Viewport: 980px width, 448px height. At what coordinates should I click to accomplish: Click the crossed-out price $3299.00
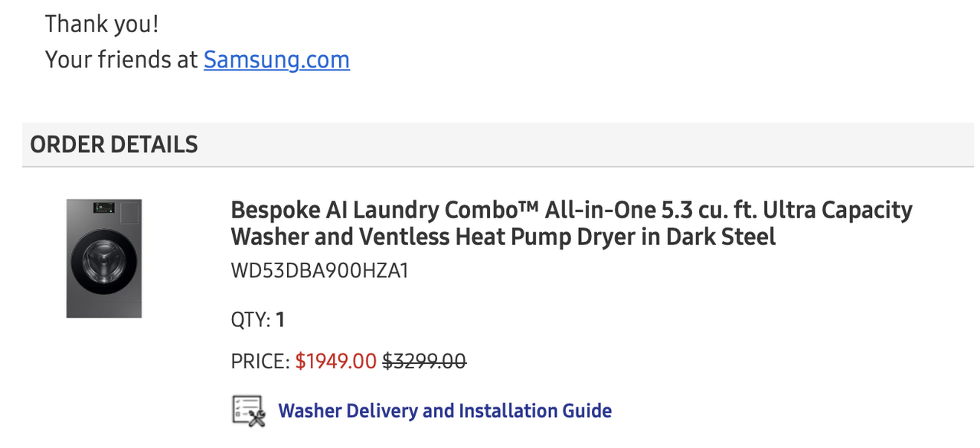point(423,361)
